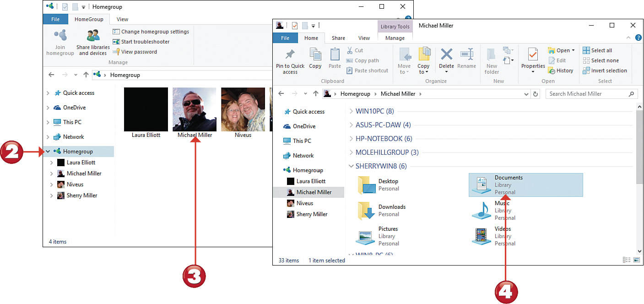Select Niveus in Michael Miller window sidebar

click(x=300, y=203)
